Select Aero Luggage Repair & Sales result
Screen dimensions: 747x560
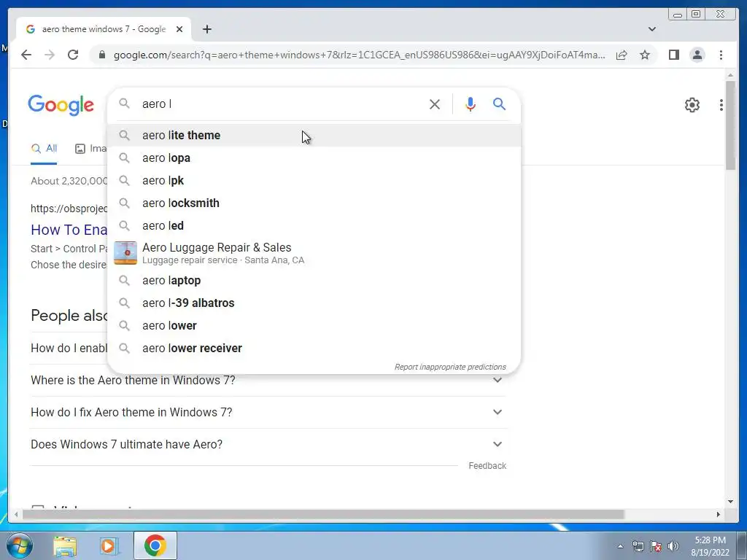click(314, 253)
